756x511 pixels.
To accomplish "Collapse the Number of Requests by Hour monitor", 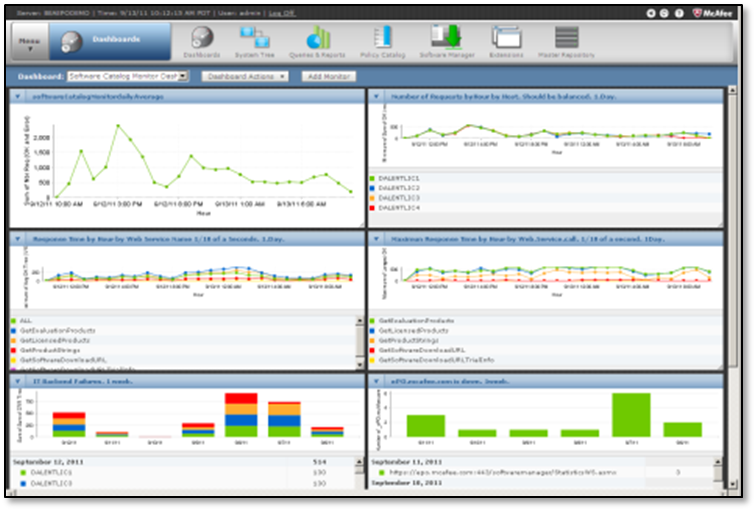I will [x=374, y=96].
